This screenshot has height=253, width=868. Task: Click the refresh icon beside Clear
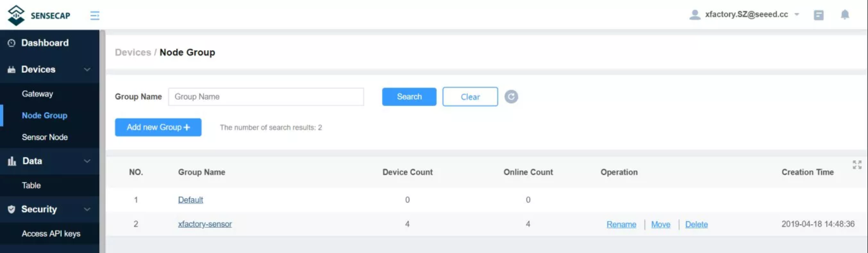511,97
